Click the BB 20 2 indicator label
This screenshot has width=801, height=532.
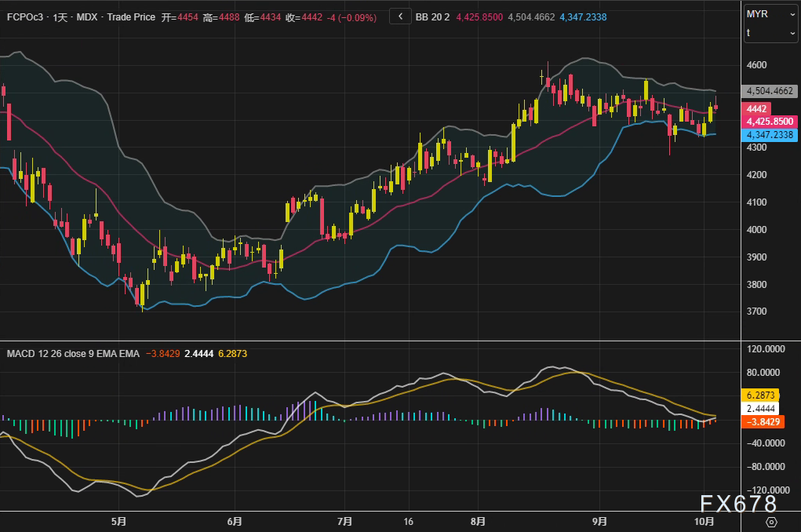pyautogui.click(x=434, y=16)
